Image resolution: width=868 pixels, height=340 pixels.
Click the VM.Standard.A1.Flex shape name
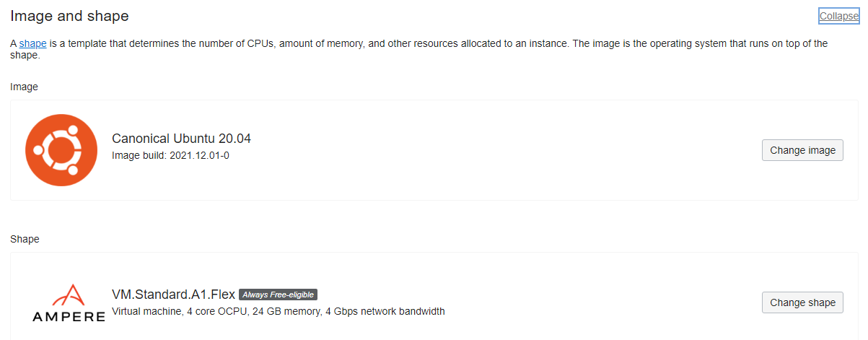(x=173, y=295)
